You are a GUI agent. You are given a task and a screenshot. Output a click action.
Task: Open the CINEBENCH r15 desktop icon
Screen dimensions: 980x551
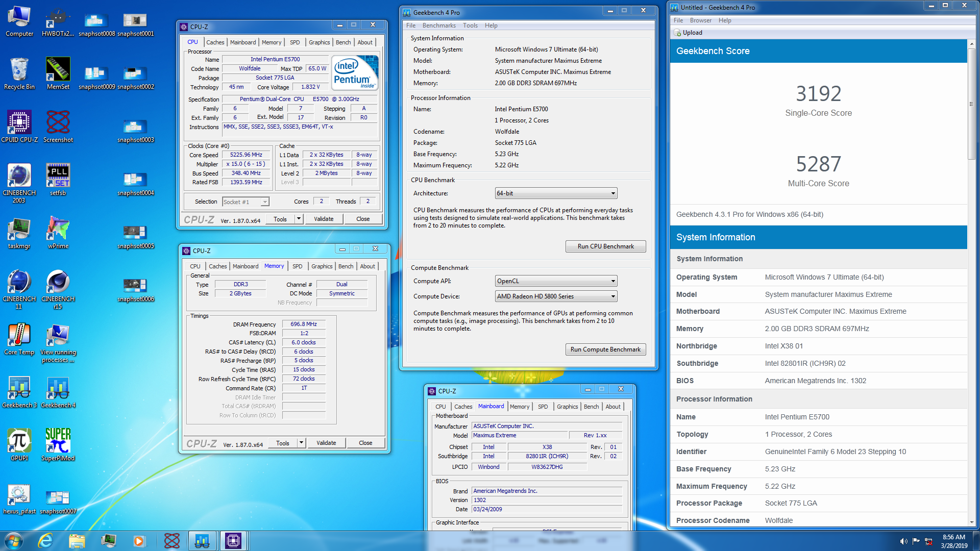tap(58, 289)
